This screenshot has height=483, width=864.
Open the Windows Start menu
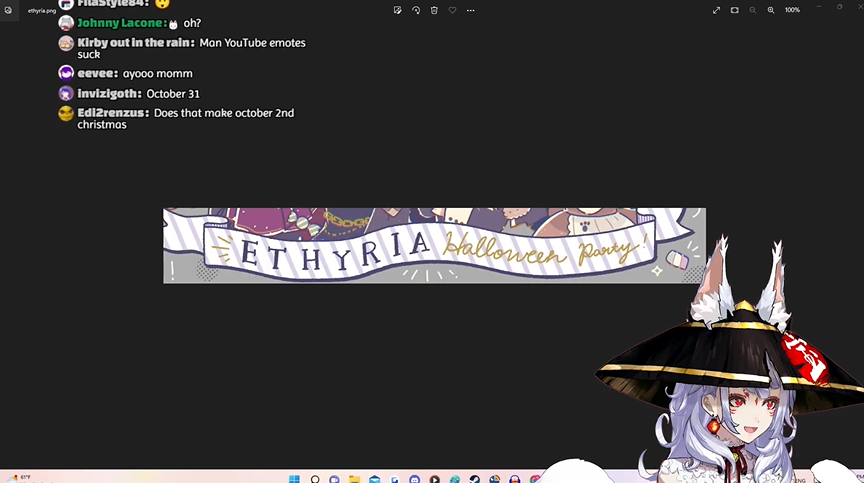click(294, 479)
